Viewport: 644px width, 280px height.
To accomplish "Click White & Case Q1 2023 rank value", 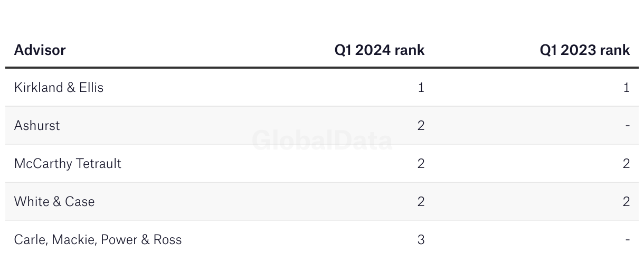I will tap(626, 201).
